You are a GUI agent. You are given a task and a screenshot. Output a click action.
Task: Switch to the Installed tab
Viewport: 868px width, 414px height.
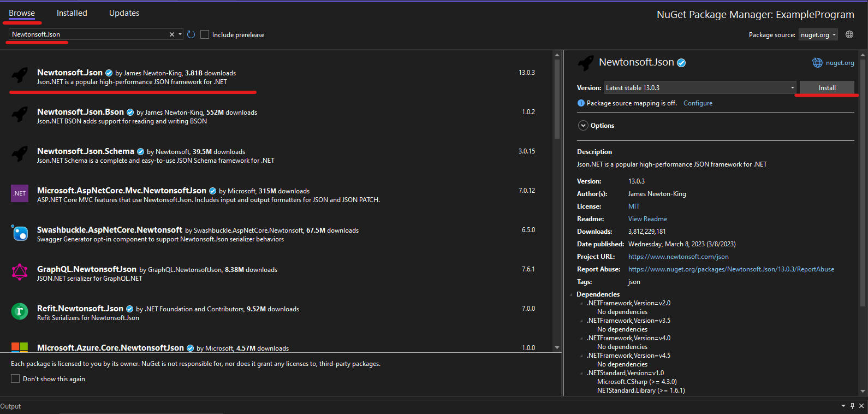coord(72,13)
